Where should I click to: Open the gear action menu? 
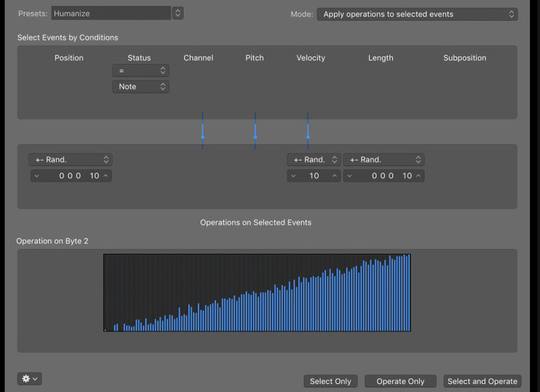30,379
